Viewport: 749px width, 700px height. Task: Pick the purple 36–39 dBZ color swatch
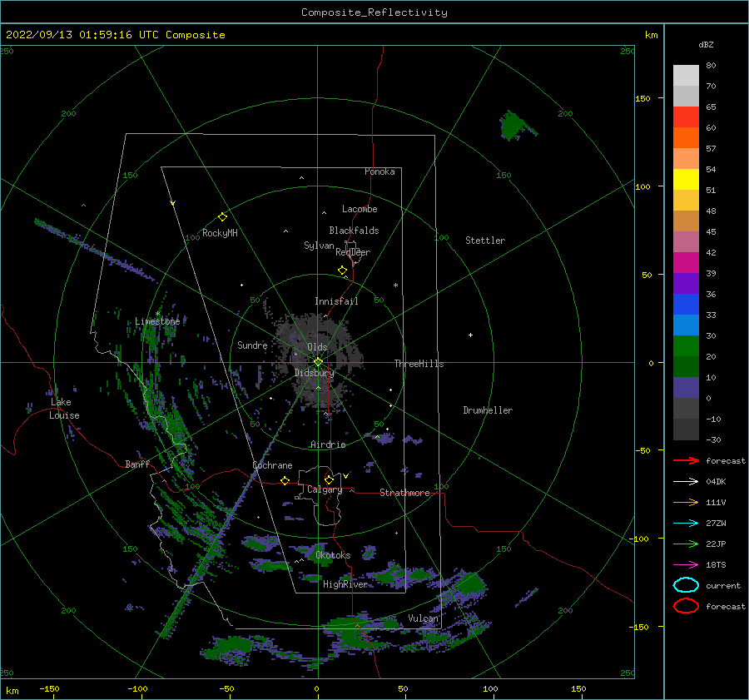686,283
